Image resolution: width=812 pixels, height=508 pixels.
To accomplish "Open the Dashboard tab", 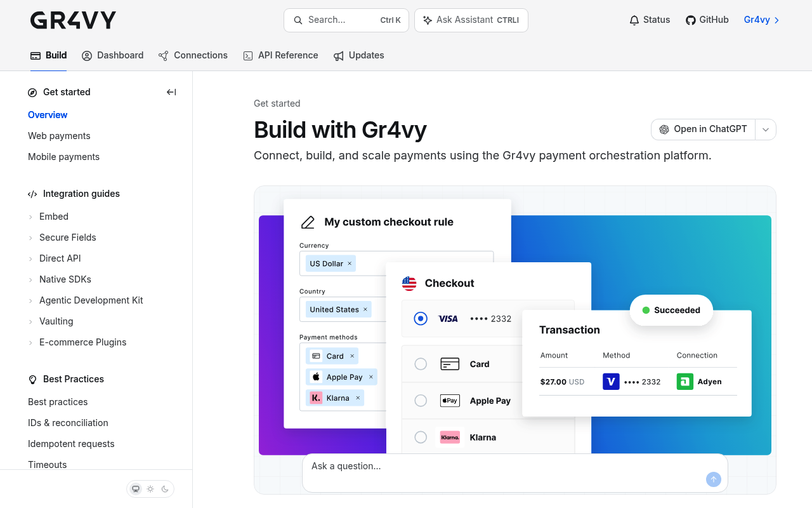I will [113, 56].
